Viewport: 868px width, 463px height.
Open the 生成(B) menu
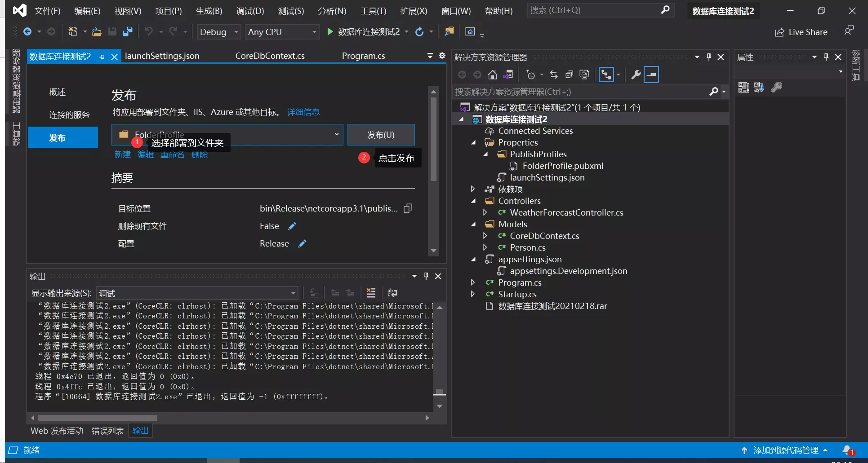coord(209,11)
